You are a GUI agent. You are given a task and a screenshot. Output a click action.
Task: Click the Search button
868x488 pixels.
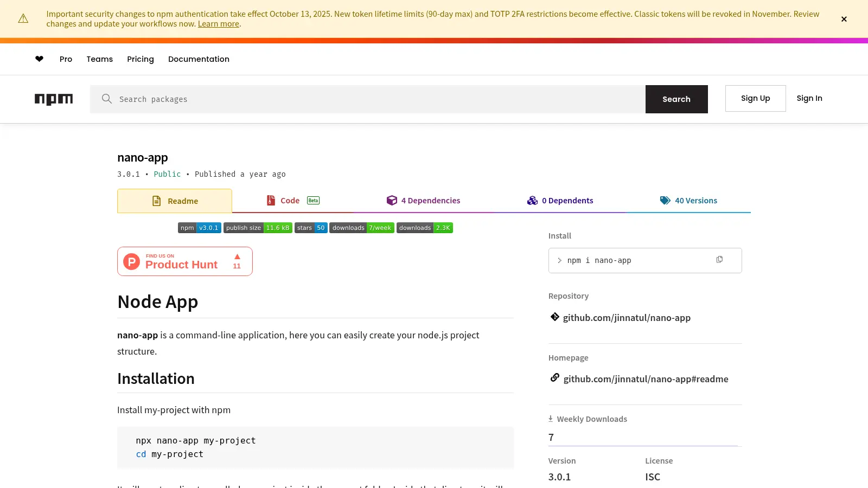[x=676, y=99]
